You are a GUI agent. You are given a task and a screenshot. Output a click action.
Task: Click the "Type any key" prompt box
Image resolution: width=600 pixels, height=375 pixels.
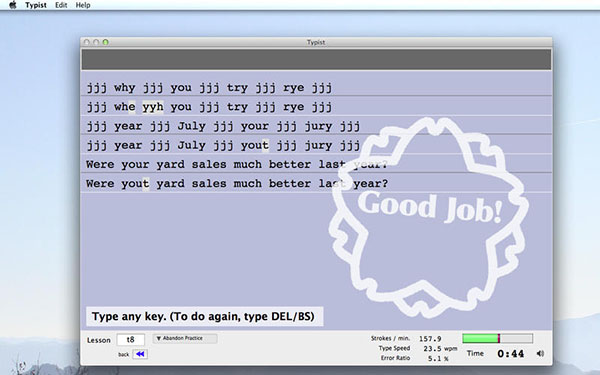(204, 316)
